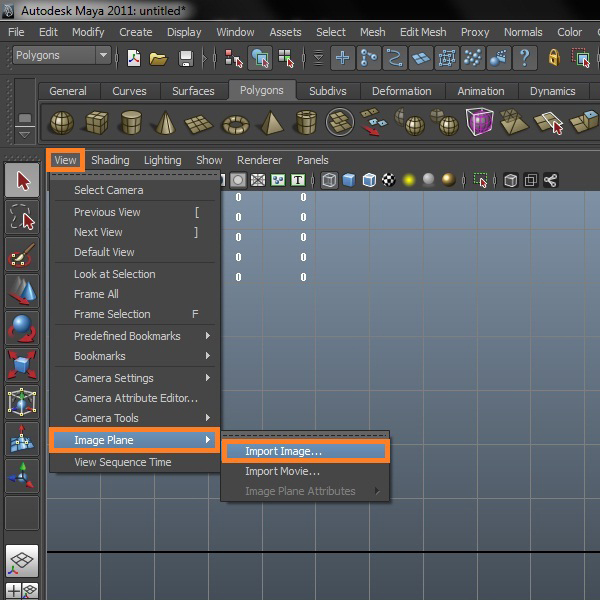
Task: Choose Import Movie from submenu
Action: click(306, 471)
